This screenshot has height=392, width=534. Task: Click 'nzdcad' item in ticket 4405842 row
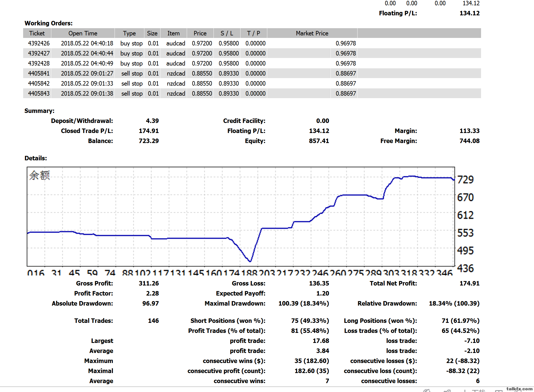(x=176, y=83)
